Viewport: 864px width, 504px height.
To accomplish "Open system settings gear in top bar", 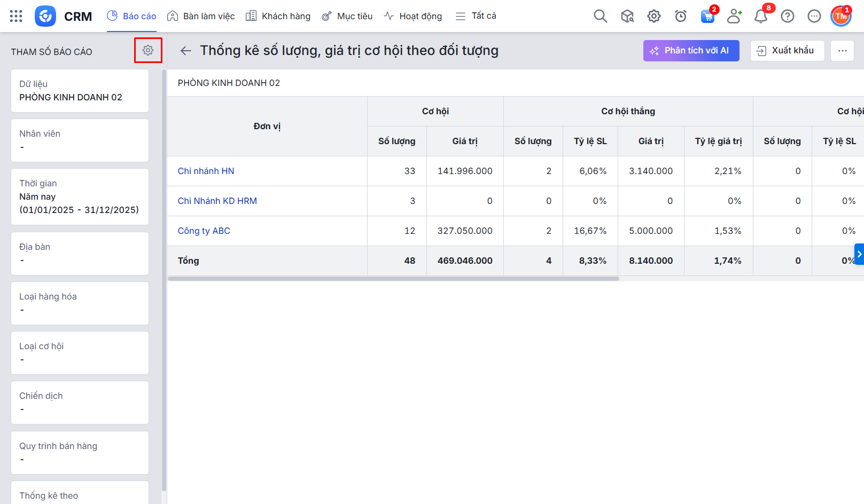I will pyautogui.click(x=653, y=16).
